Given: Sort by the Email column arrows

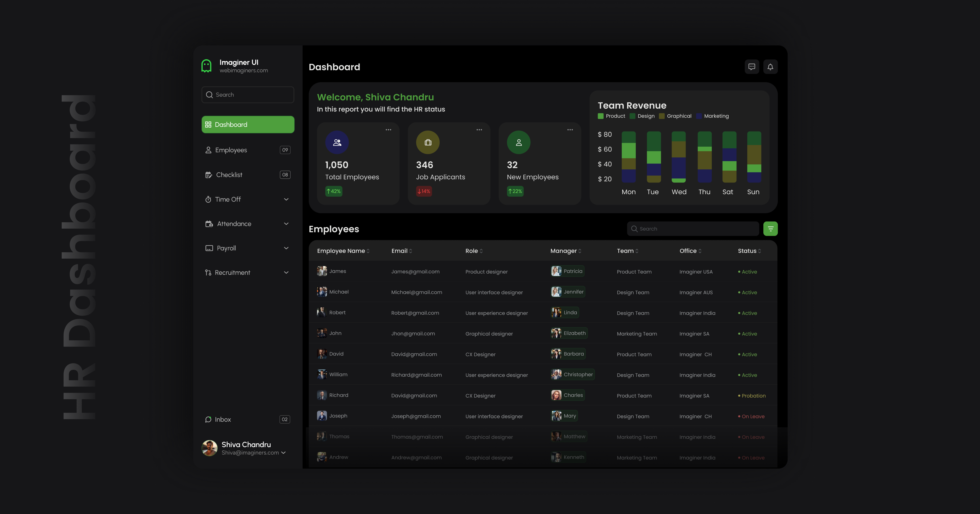Looking at the screenshot, I should 411,251.
